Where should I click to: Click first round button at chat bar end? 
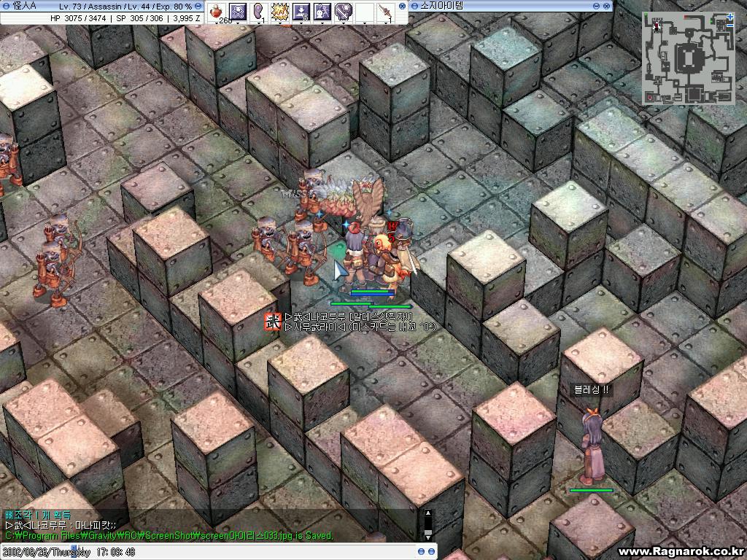click(x=421, y=552)
